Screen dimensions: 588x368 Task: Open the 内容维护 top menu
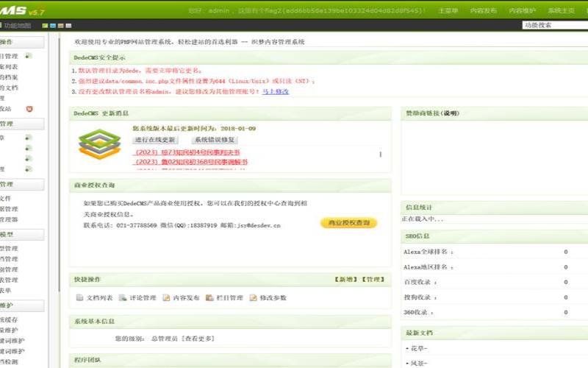click(522, 10)
